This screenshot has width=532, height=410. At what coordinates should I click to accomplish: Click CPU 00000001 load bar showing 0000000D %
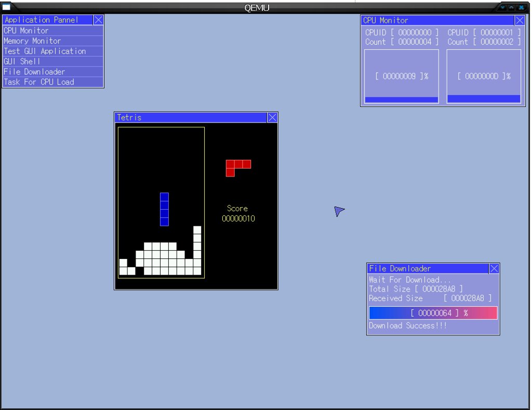(484, 76)
